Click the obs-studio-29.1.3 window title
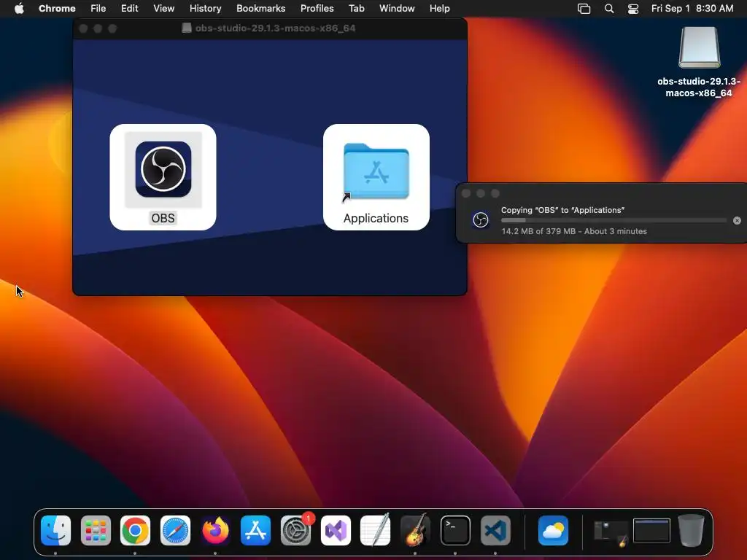The height and width of the screenshot is (560, 747). (275, 28)
